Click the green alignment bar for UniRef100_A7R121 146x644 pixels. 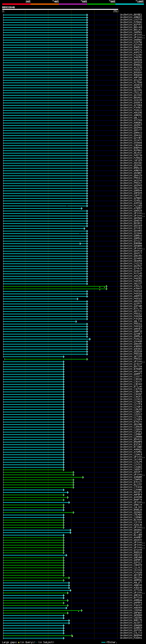pos(55,286)
